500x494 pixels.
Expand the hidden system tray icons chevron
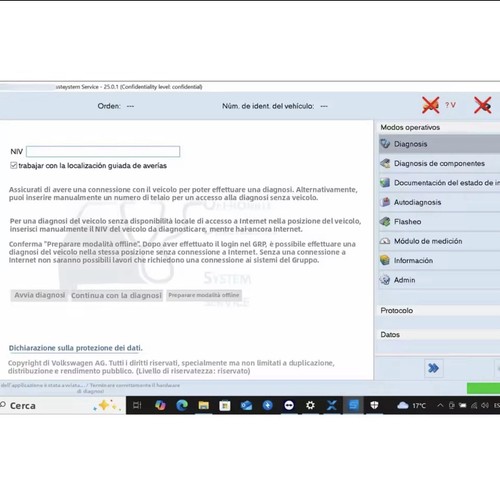[x=440, y=405]
